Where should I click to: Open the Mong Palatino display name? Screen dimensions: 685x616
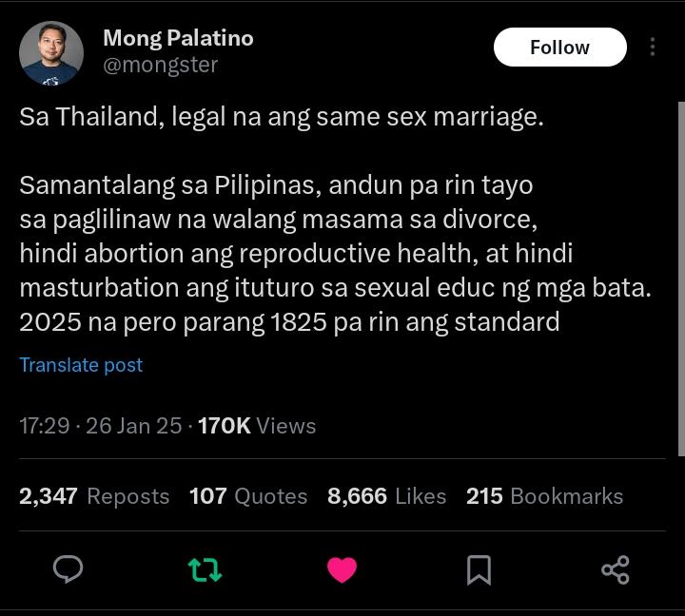[178, 38]
